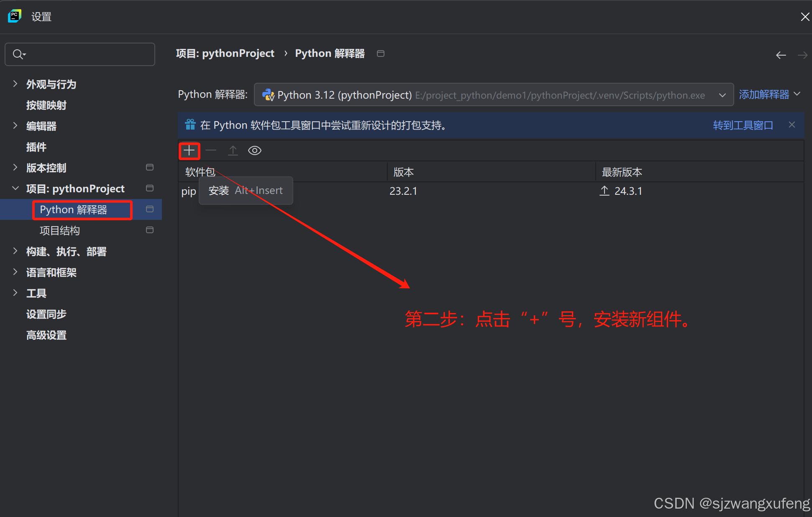
Task: Click the back navigation arrow
Action: [x=781, y=55]
